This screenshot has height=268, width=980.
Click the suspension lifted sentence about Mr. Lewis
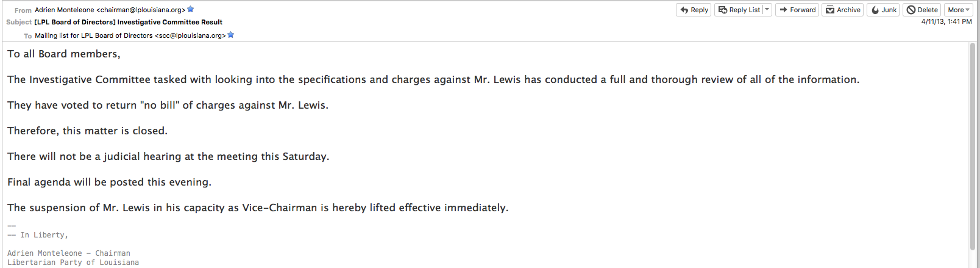tap(257, 208)
